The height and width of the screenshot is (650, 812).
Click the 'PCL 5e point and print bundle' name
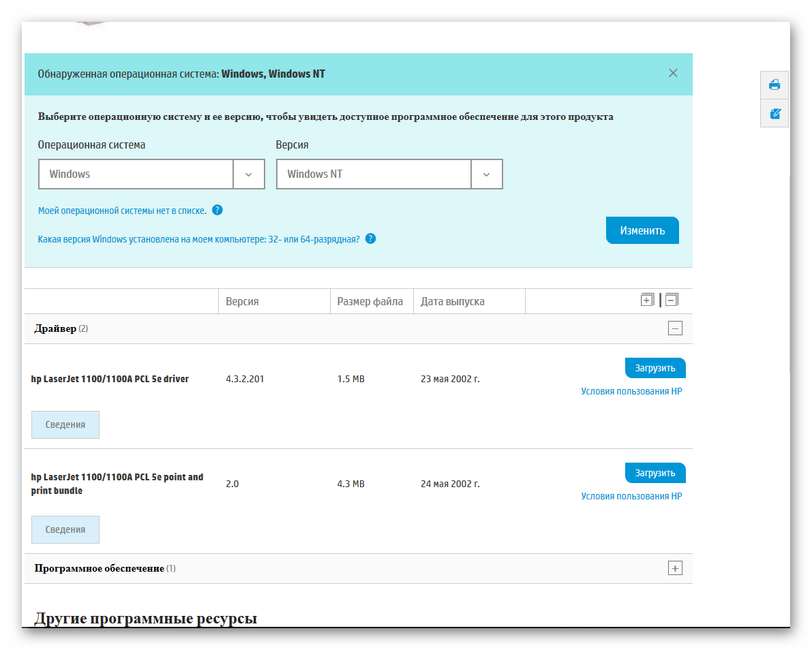click(117, 483)
